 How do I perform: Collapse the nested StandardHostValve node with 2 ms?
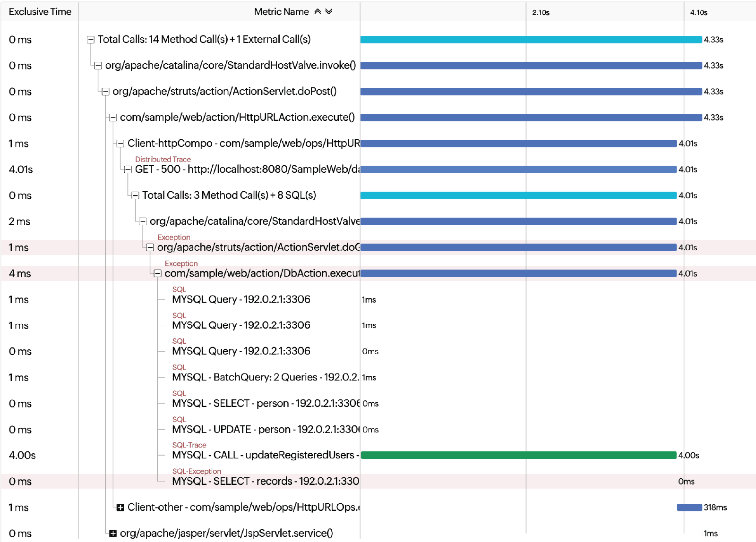point(143,221)
